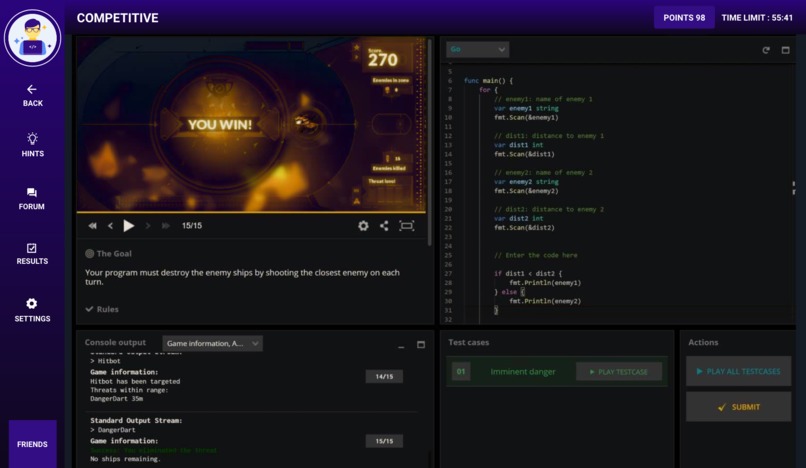Click the Actions heading
This screenshot has height=468, width=806.
point(703,342)
